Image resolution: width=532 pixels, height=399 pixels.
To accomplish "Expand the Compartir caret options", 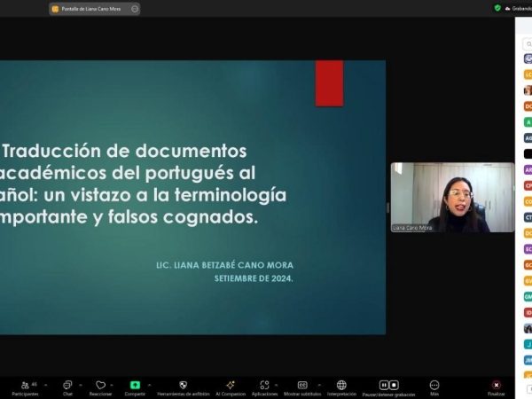I will pyautogui.click(x=149, y=385).
